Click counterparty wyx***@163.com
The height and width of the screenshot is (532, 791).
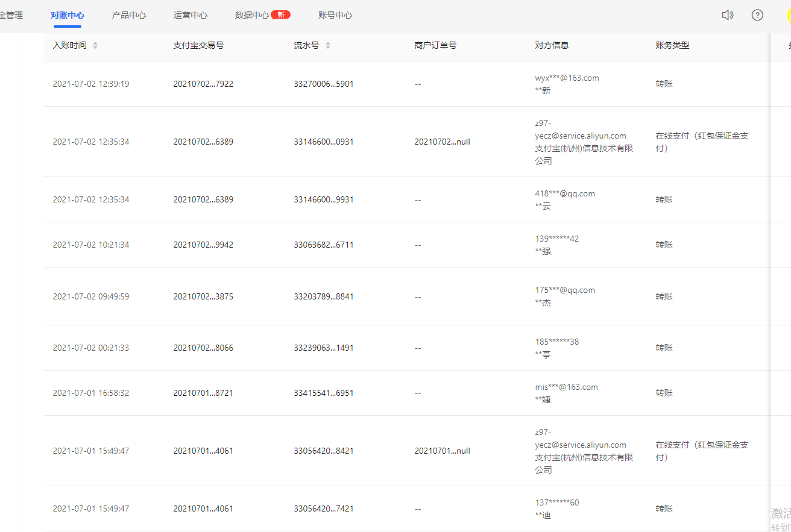(x=567, y=78)
